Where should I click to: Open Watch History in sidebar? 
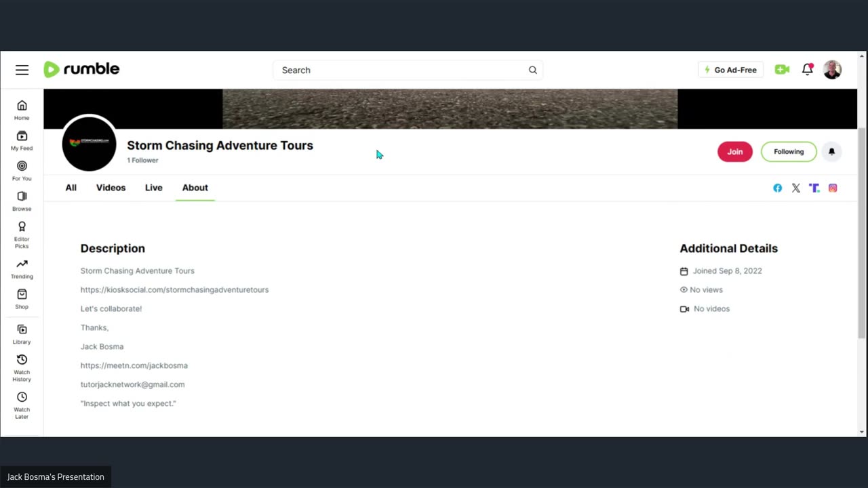[x=22, y=368]
